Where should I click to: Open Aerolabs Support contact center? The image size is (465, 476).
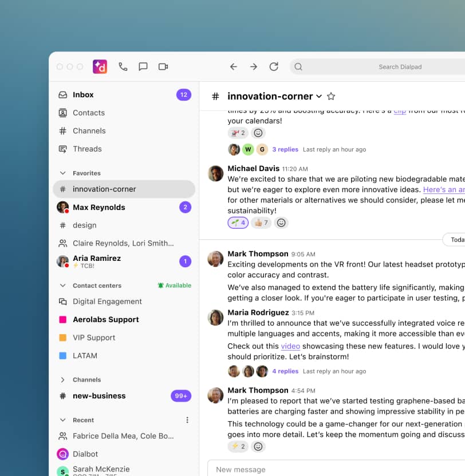(x=124, y=319)
